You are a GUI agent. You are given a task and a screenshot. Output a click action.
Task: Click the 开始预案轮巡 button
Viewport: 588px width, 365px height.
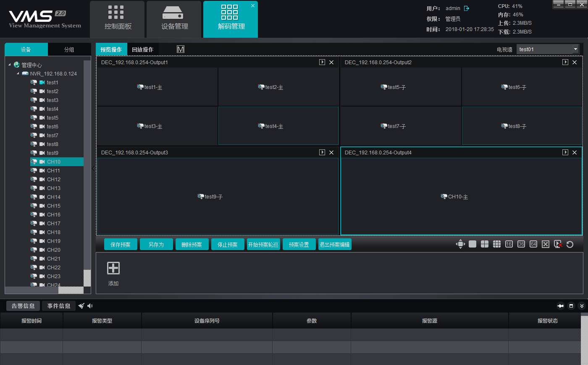(x=263, y=245)
